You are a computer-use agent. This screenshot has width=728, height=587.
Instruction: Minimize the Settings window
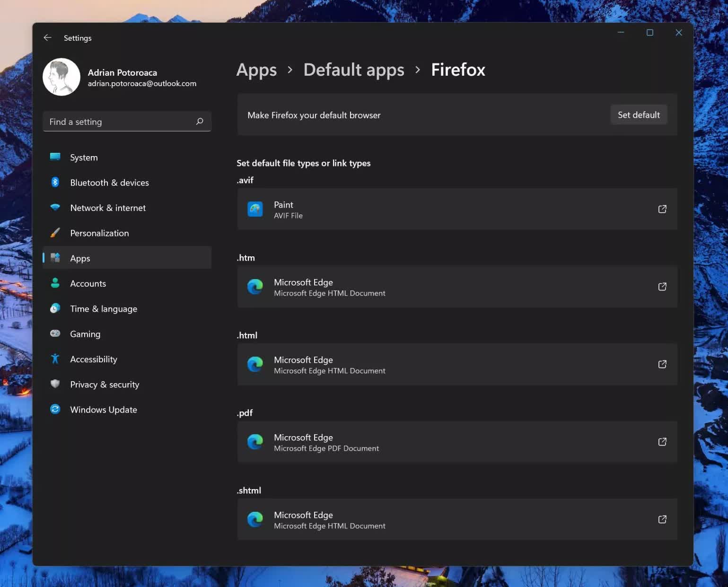[621, 32]
